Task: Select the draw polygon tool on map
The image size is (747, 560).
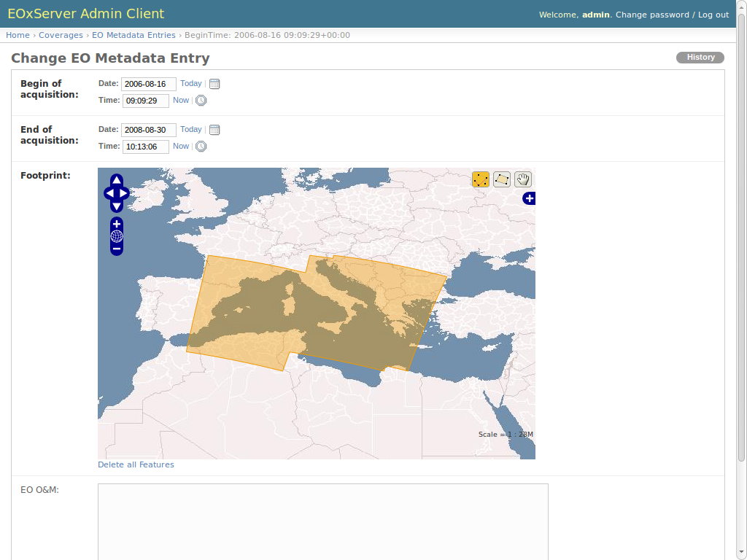Action: tap(502, 179)
